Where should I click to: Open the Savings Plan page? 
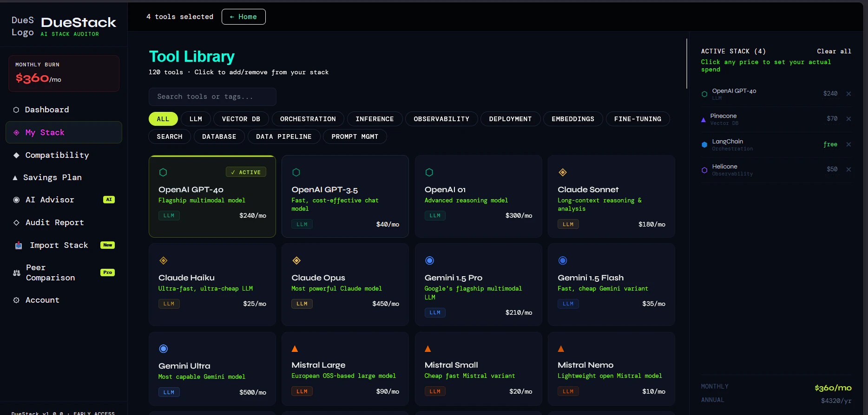[64, 178]
